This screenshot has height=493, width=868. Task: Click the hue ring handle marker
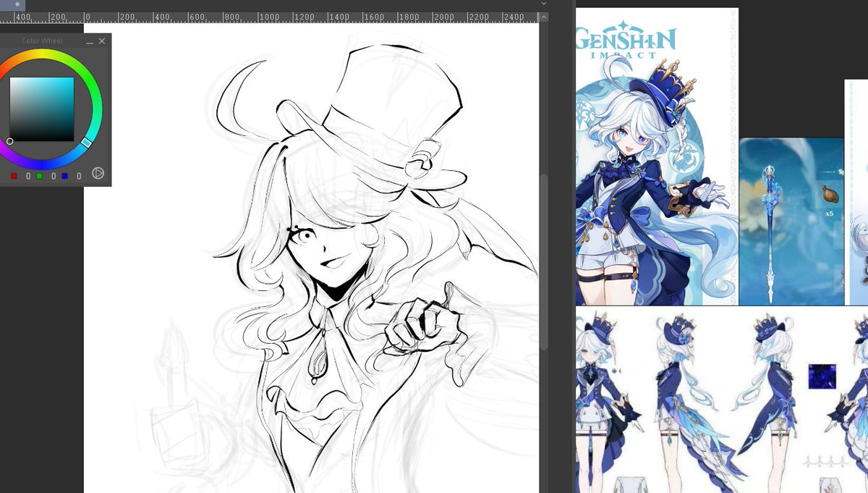pos(86,143)
